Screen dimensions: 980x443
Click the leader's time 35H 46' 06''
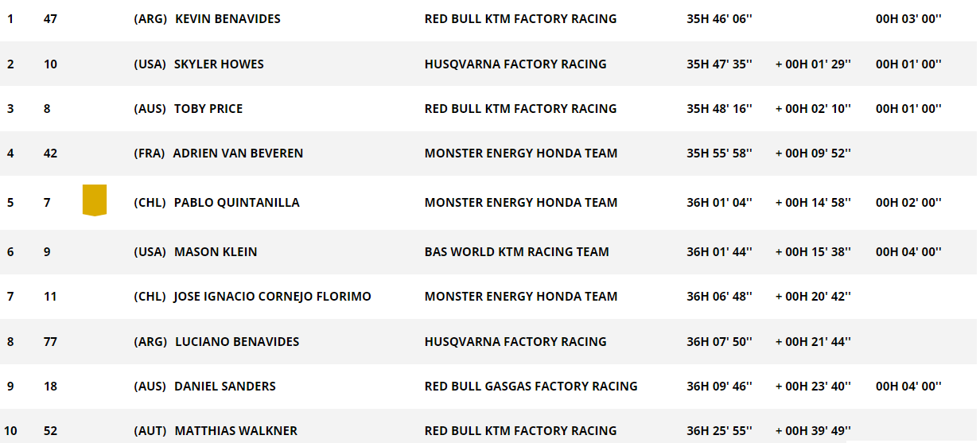click(720, 19)
